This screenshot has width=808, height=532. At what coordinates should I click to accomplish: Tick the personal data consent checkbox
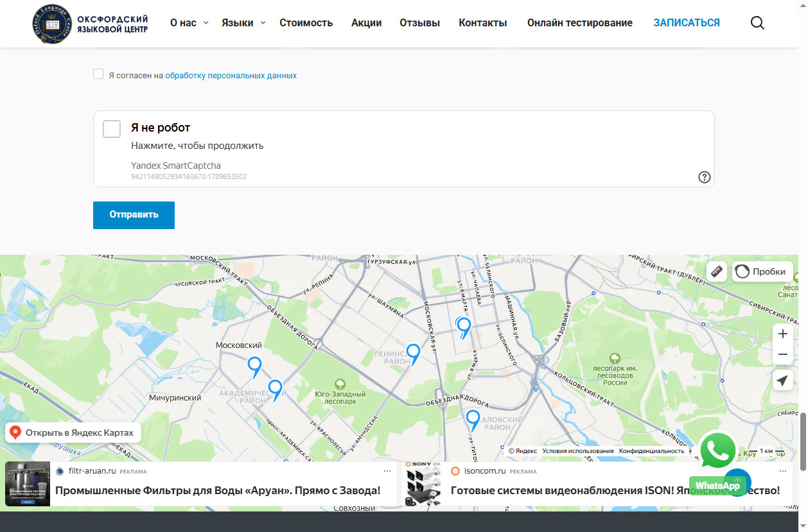tap(98, 74)
